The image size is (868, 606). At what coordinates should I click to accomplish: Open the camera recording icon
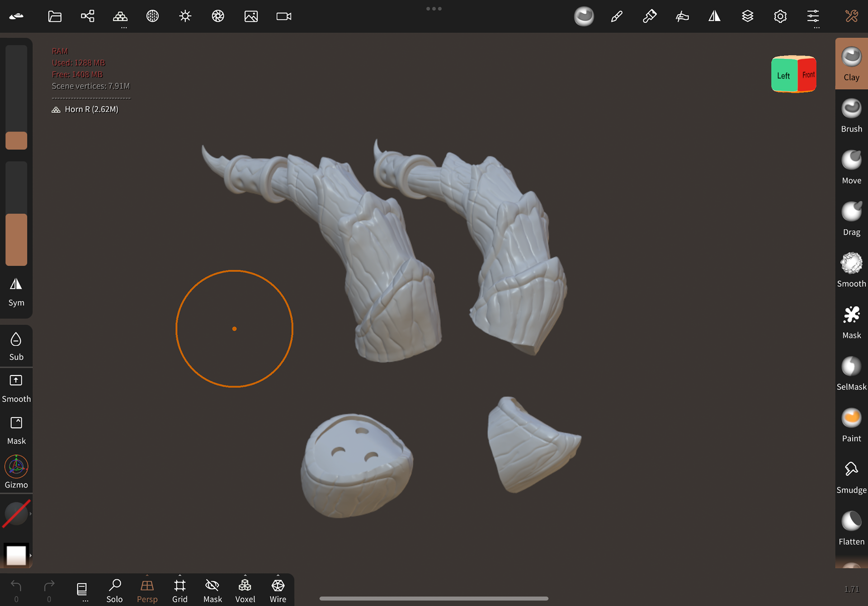(x=283, y=16)
